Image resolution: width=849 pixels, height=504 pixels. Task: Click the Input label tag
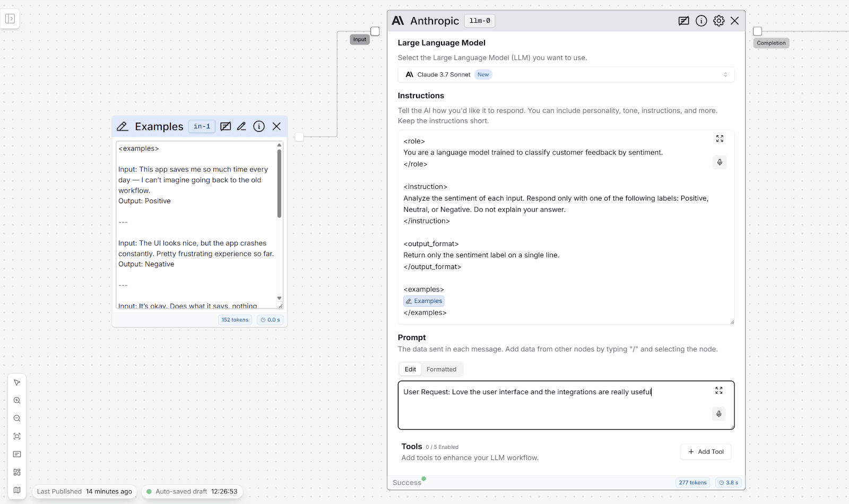(360, 40)
